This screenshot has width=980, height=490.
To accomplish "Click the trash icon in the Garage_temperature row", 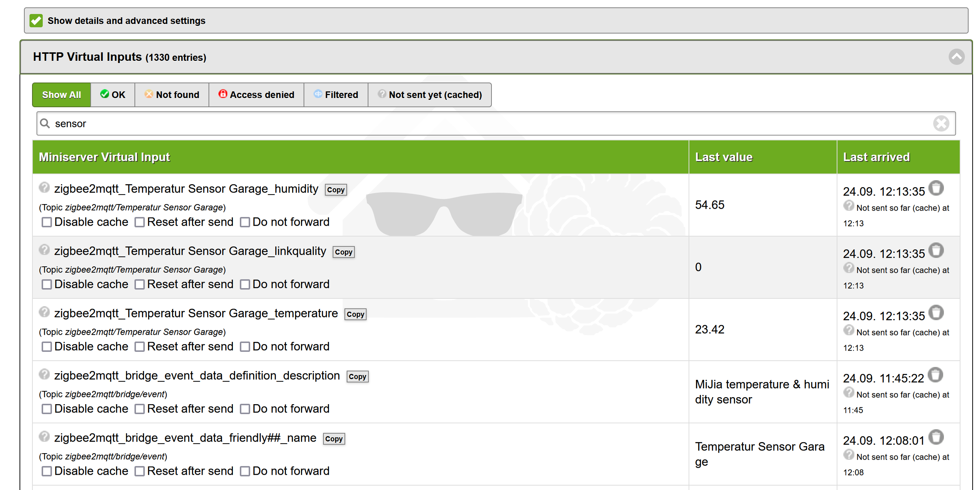I will point(936,313).
